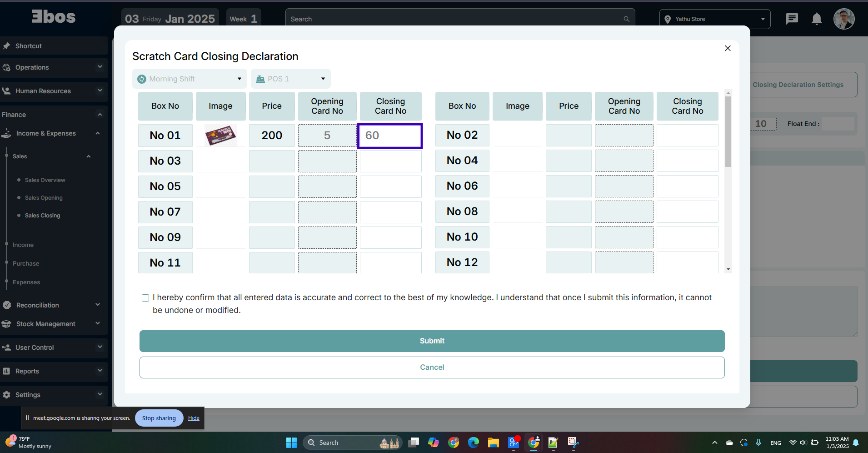Focus Closing Card No field for No 03

tap(390, 161)
